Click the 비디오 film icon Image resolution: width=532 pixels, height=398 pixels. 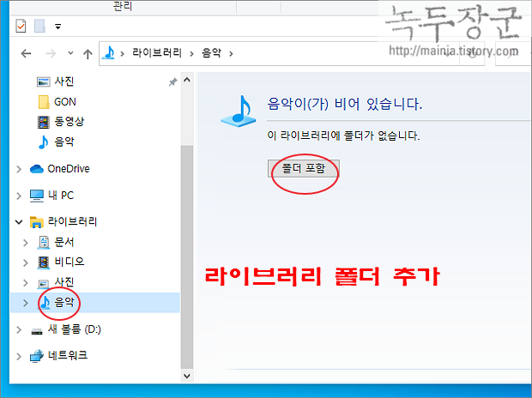pyautogui.click(x=44, y=262)
